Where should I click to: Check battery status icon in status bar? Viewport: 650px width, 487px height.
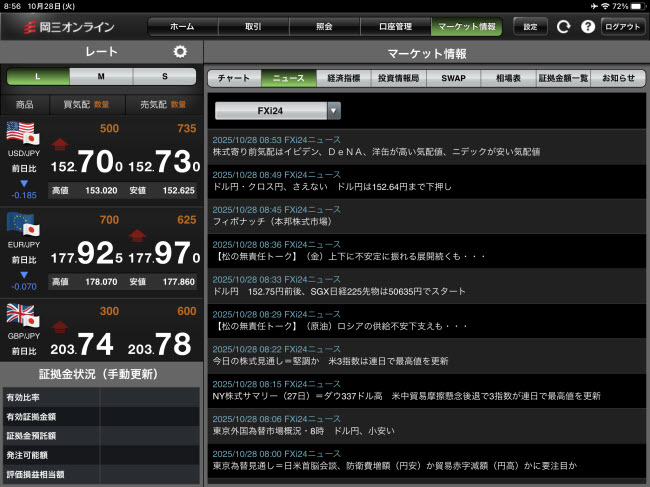(x=638, y=6)
